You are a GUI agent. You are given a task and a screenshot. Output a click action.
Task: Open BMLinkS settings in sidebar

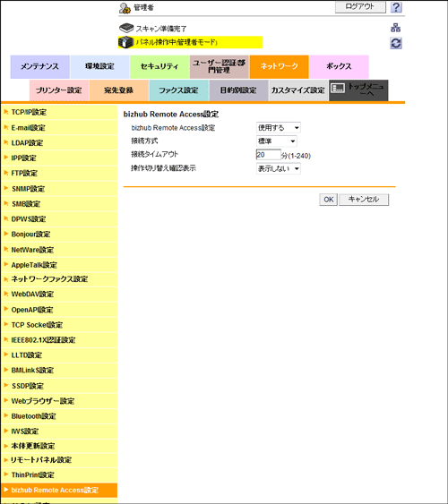[x=59, y=371]
